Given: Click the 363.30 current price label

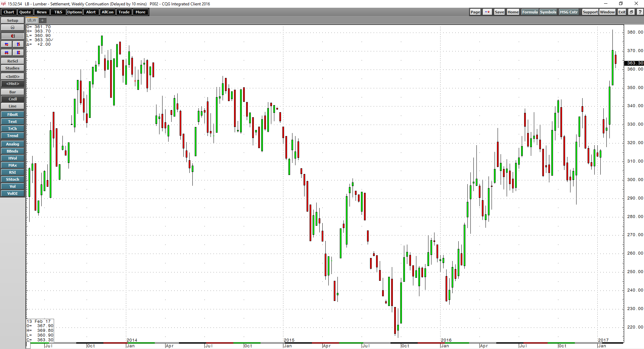Looking at the screenshot, I should [x=634, y=63].
